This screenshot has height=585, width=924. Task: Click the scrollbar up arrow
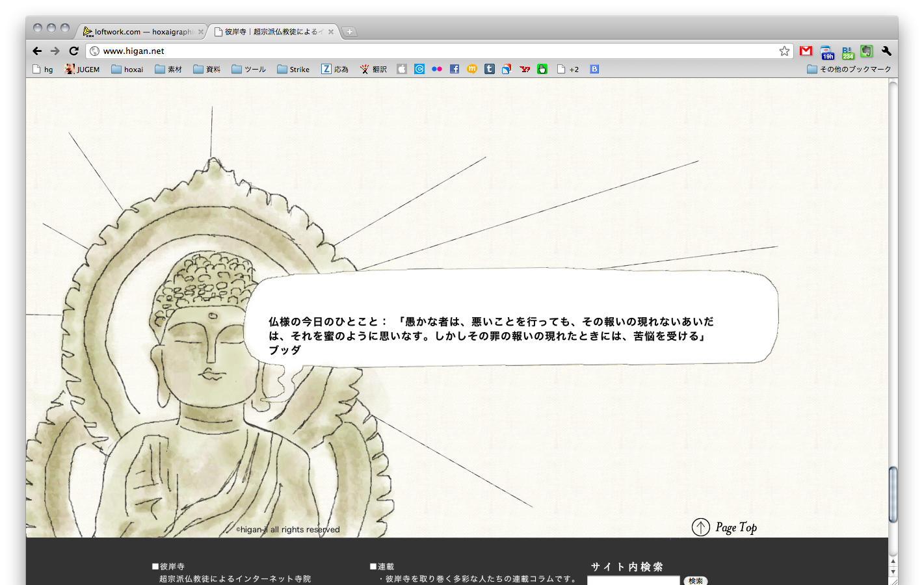[893, 562]
